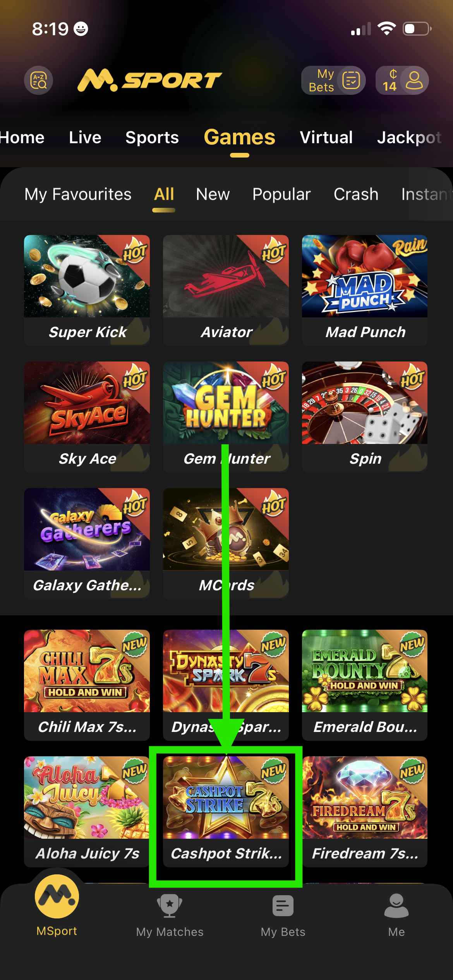Select the Popular category filter
Screen dimensions: 453x980
pos(281,194)
